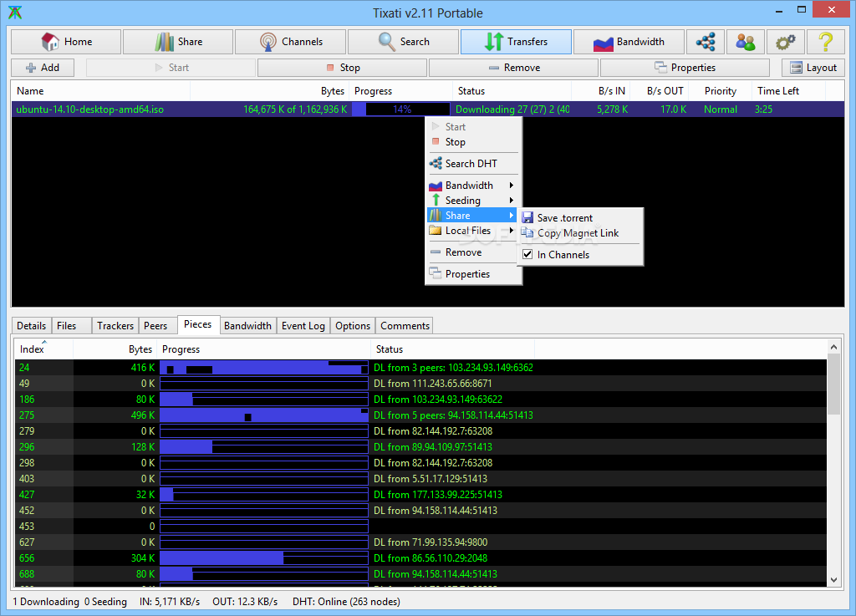Switch to the Trackers tab
Screen dimensions: 856x616
pos(115,326)
